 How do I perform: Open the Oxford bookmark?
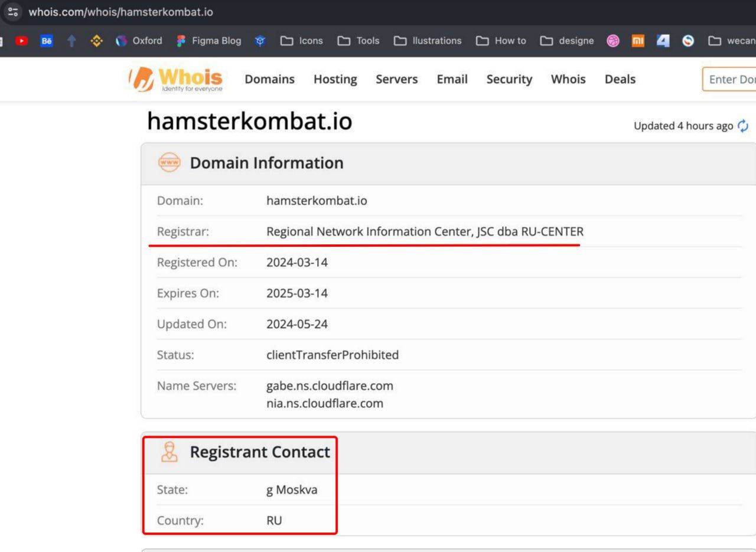pyautogui.click(x=139, y=41)
